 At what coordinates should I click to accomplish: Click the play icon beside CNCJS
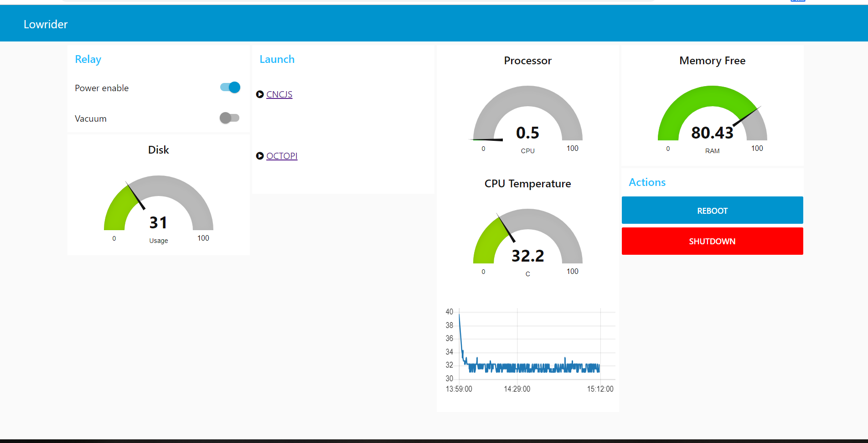pos(260,94)
